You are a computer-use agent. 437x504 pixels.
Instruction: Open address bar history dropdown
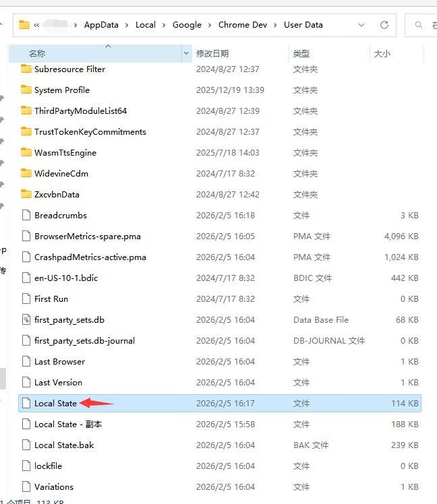pos(361,25)
